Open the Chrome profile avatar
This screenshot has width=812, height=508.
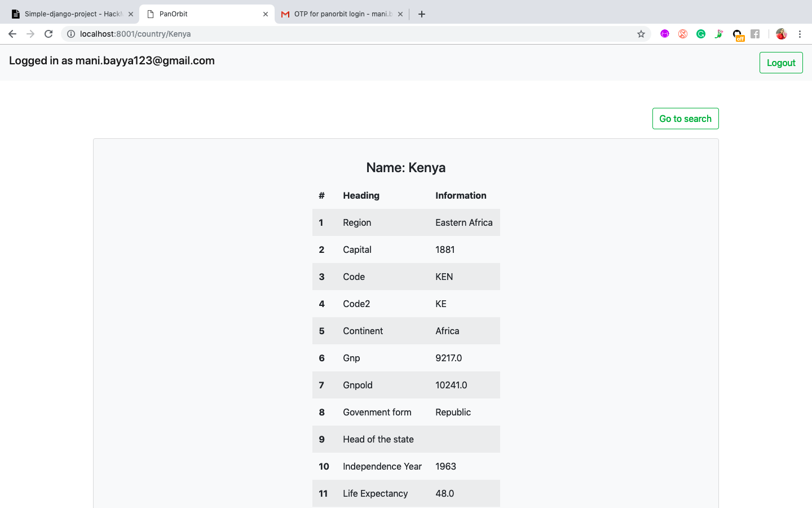pyautogui.click(x=781, y=34)
